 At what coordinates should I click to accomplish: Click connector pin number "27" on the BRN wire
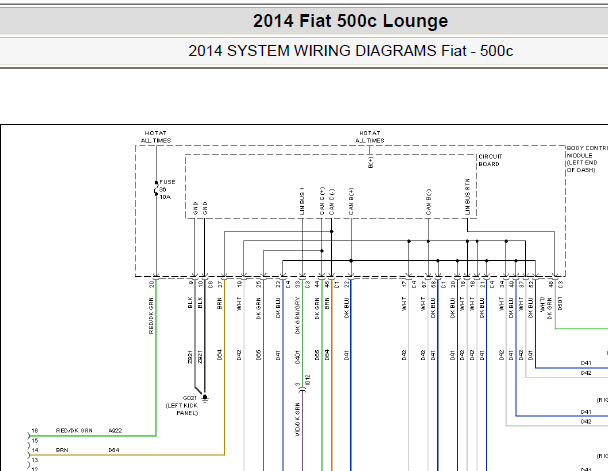(x=220, y=284)
